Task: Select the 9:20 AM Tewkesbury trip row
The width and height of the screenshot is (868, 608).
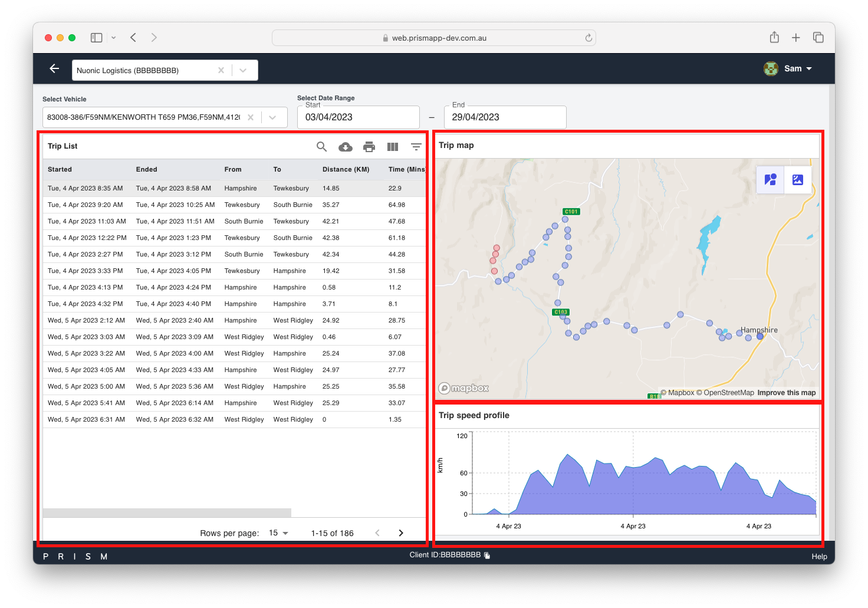Action: pyautogui.click(x=234, y=205)
